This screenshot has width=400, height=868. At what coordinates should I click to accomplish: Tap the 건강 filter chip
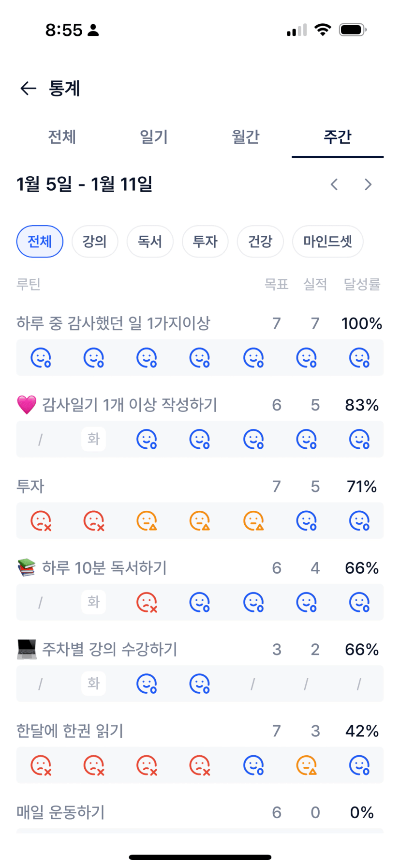[260, 242]
